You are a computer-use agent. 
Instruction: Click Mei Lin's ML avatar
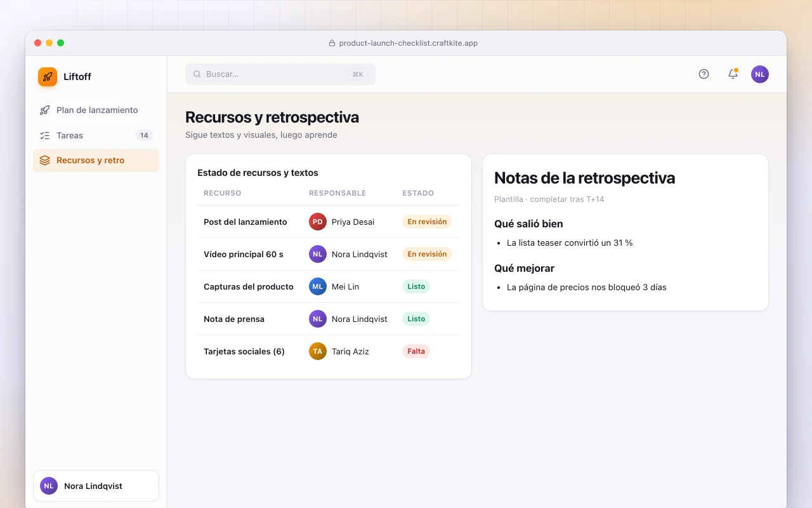(318, 286)
